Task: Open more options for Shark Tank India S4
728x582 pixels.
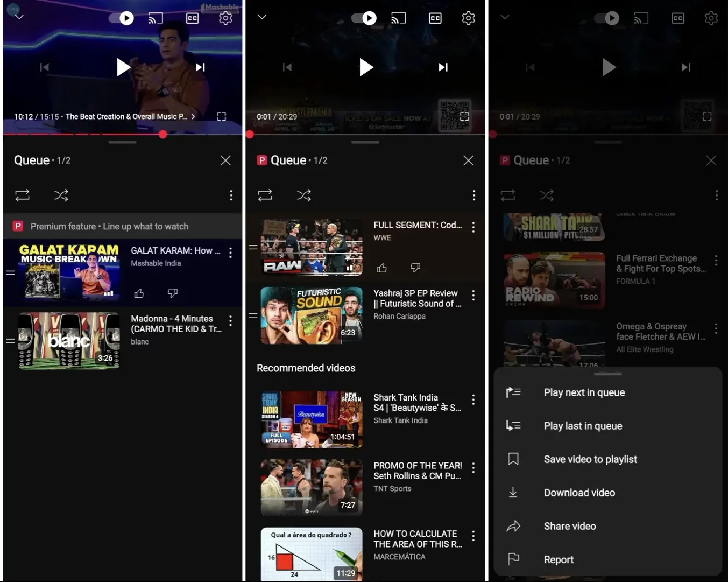Action: pos(473,399)
